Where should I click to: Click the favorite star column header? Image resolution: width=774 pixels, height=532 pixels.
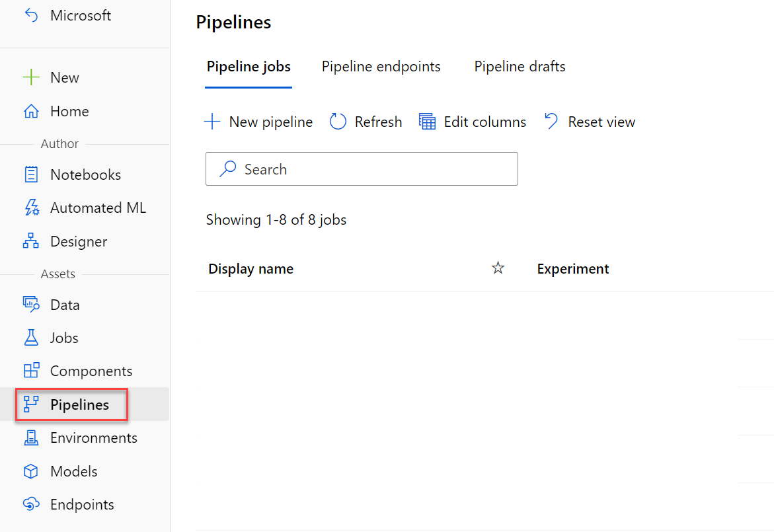[x=498, y=268]
